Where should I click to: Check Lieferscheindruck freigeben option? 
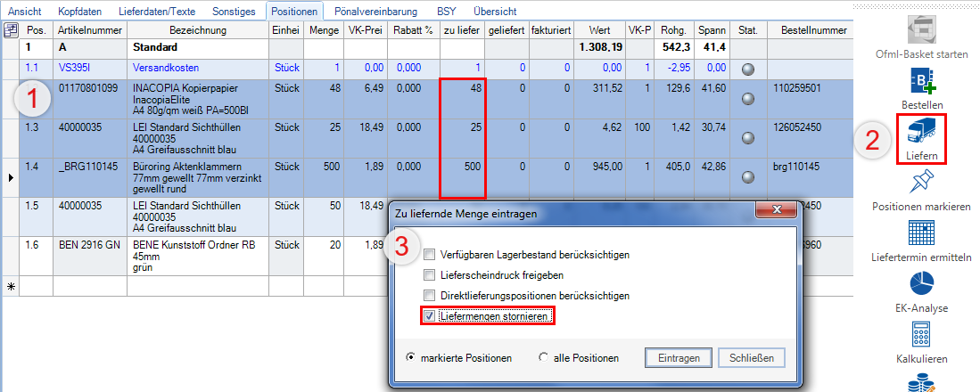430,275
